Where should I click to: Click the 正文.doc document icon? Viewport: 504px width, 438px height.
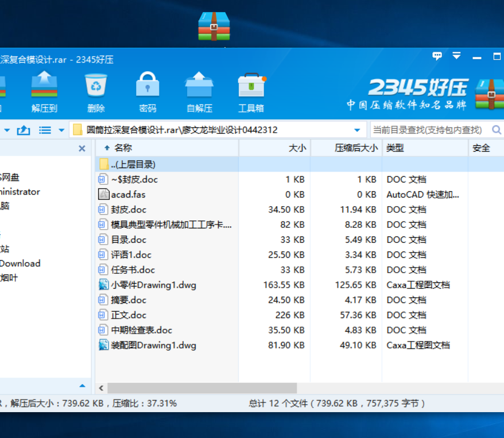click(x=102, y=315)
